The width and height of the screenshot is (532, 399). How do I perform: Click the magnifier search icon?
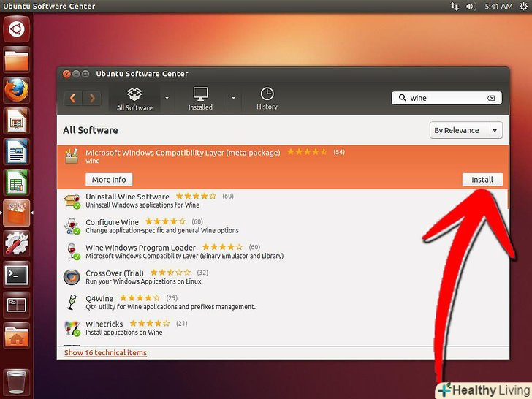[403, 98]
